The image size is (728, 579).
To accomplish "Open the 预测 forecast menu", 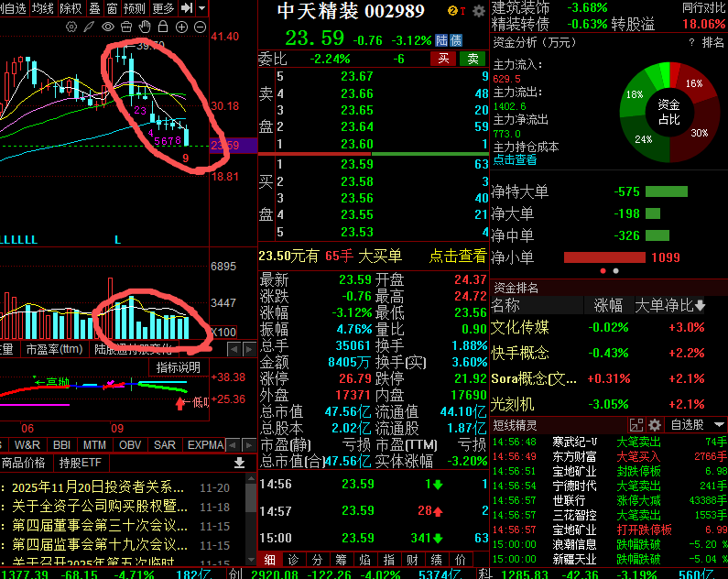I will point(135,8).
